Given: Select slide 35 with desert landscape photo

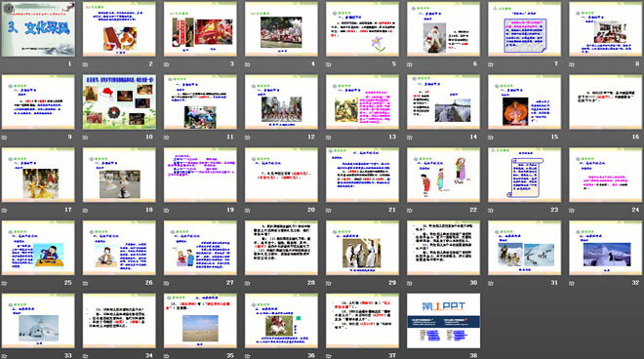Looking at the screenshot, I should [x=200, y=320].
